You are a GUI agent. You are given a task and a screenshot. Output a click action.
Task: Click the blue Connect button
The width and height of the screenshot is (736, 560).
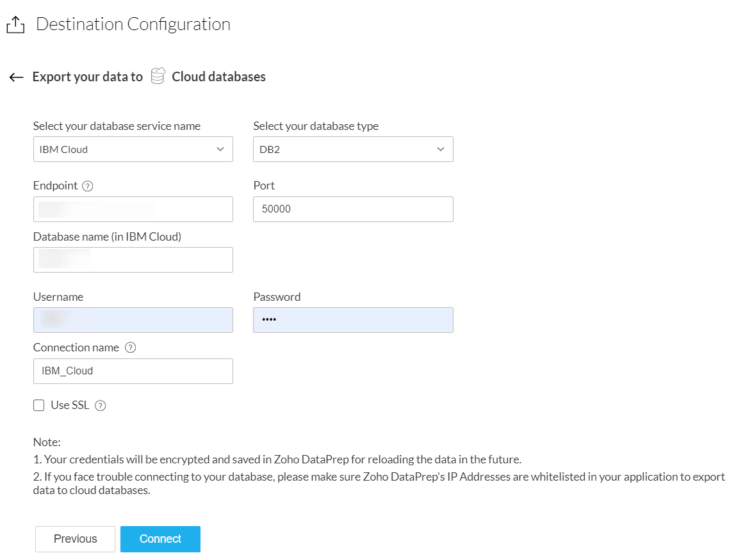(160, 539)
